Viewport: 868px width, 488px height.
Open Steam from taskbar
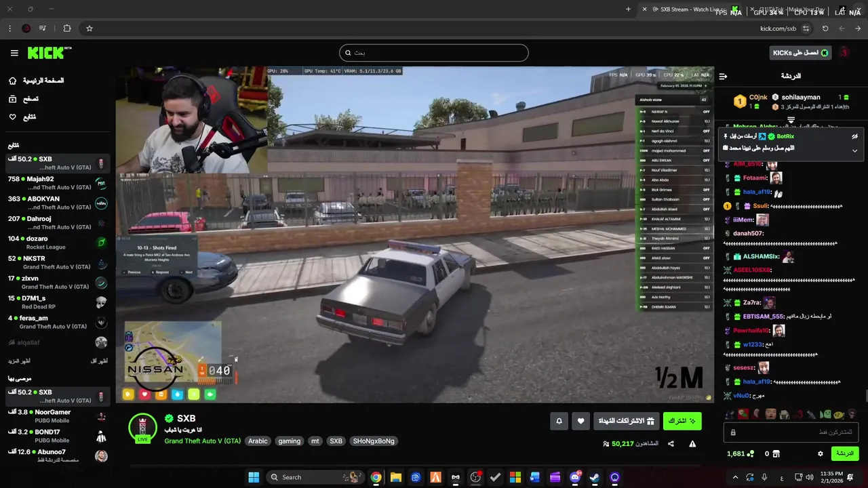pyautogui.click(x=595, y=477)
